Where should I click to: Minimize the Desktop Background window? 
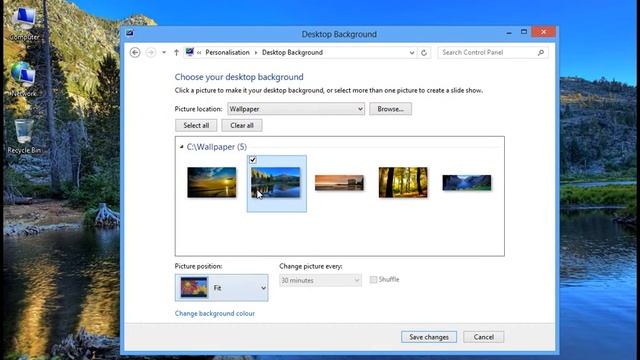point(509,33)
